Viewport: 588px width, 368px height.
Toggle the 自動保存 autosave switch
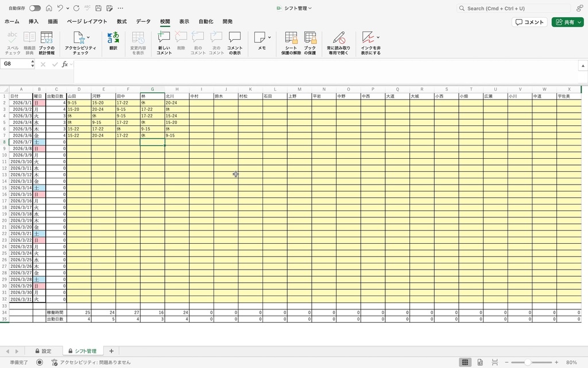pyautogui.click(x=35, y=8)
